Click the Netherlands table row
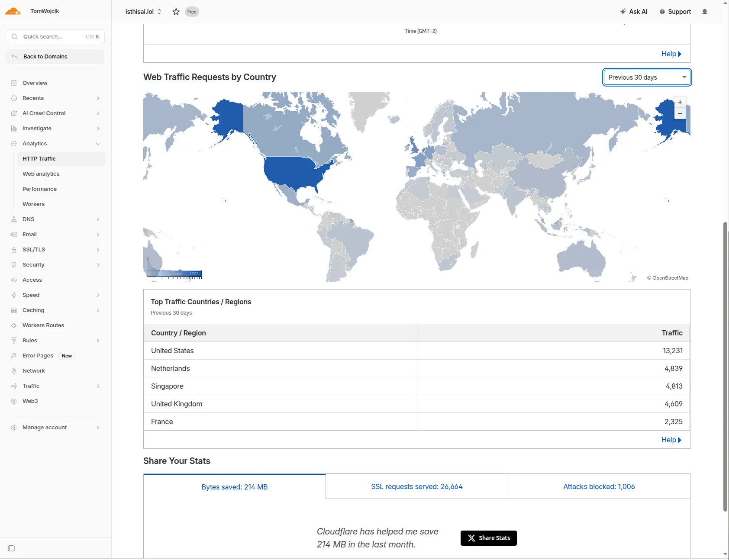 416,368
